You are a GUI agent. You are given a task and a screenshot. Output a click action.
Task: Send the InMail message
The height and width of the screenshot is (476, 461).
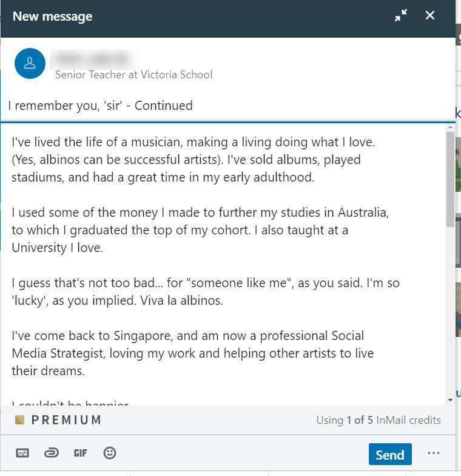pyautogui.click(x=390, y=454)
